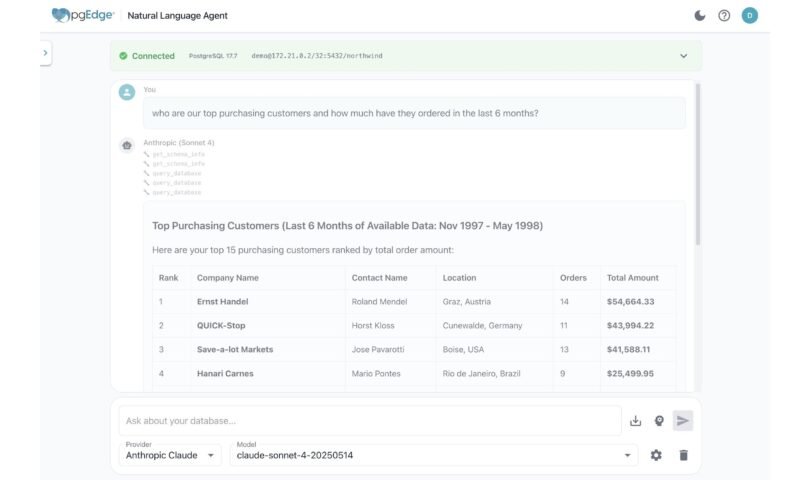Open settings with the gear icon
Image resolution: width=810 pixels, height=480 pixels.
pos(656,455)
